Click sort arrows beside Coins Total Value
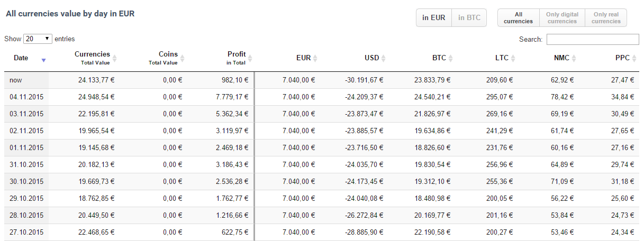Screen dimensions: 644x241 point(182,58)
